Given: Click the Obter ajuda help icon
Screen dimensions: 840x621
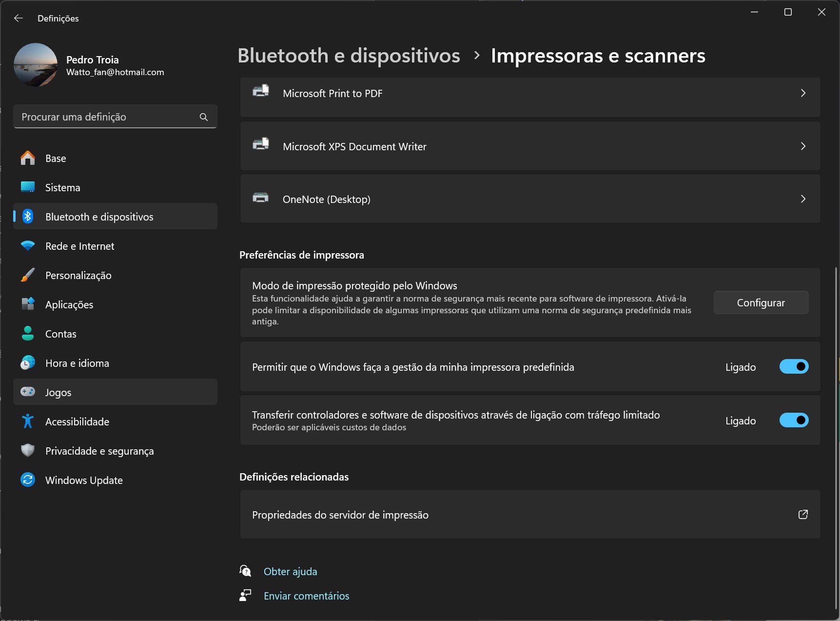Looking at the screenshot, I should 245,571.
